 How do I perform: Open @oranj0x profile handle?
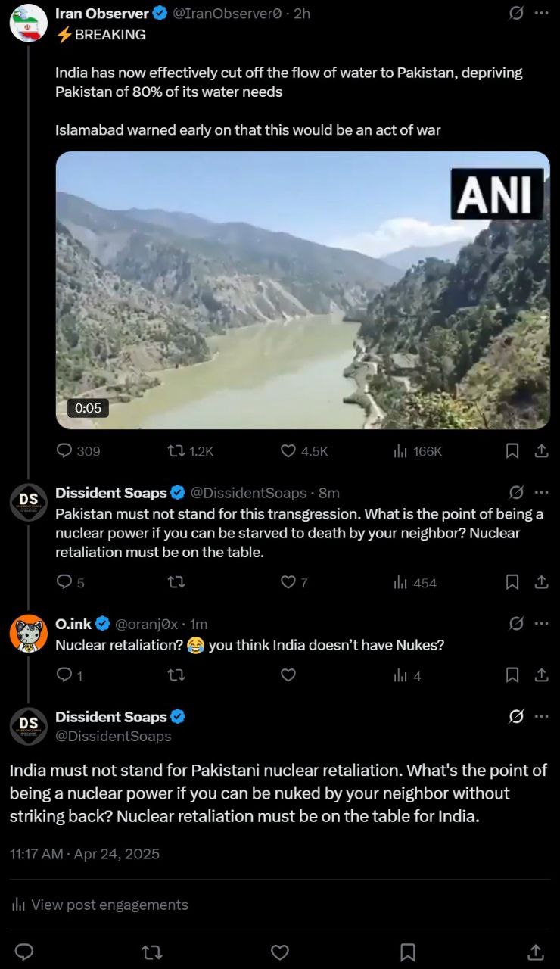click(146, 624)
